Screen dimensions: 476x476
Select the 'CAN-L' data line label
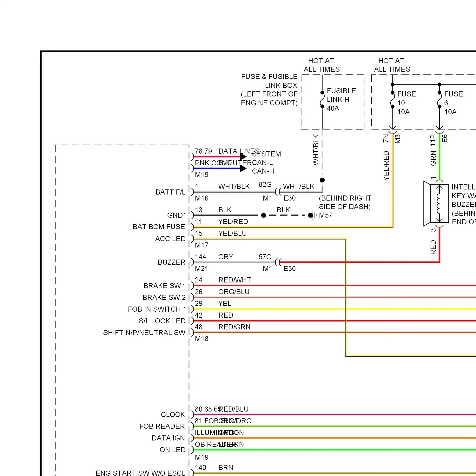pyautogui.click(x=262, y=162)
